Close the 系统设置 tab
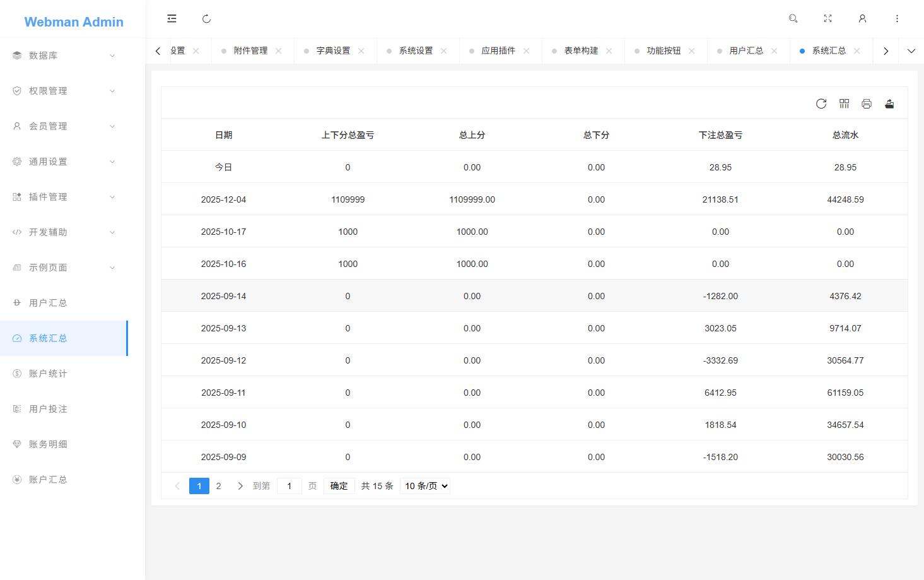 pos(444,50)
